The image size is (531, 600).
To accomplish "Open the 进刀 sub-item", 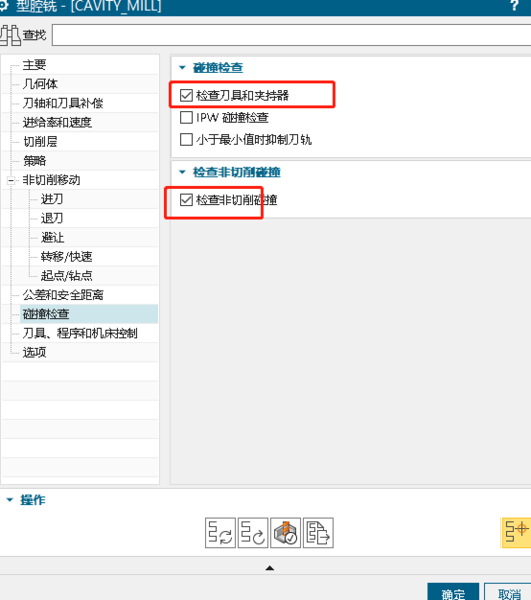I will point(52,199).
